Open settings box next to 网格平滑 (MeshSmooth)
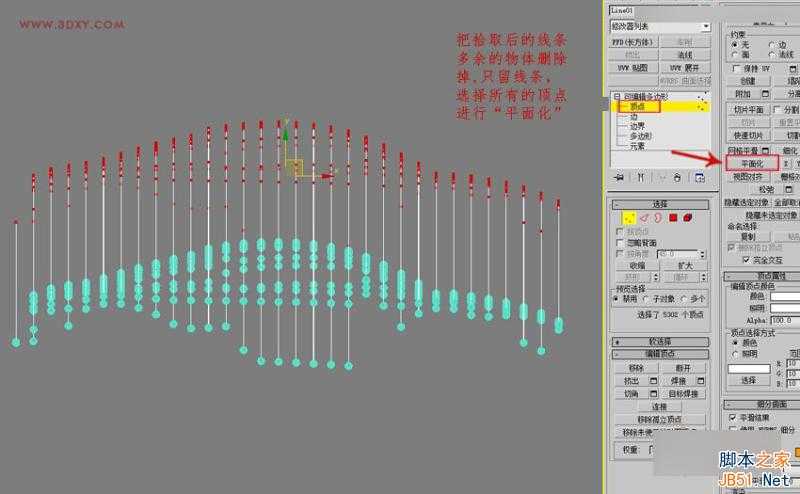The image size is (800, 494). 765,151
